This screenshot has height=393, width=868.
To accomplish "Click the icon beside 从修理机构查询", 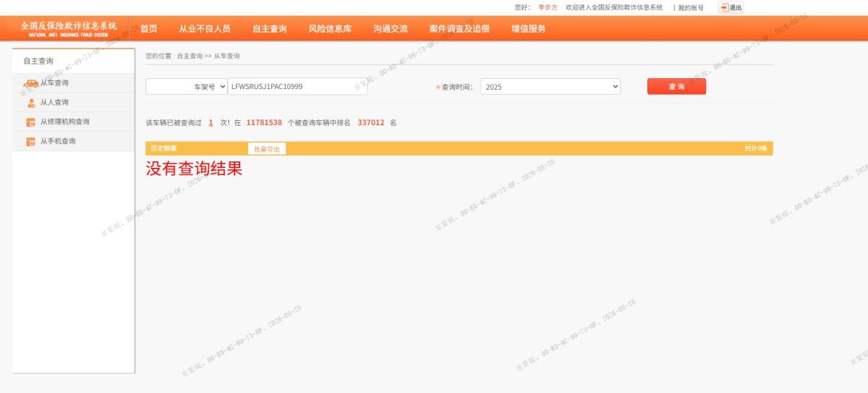I will pyautogui.click(x=31, y=122).
